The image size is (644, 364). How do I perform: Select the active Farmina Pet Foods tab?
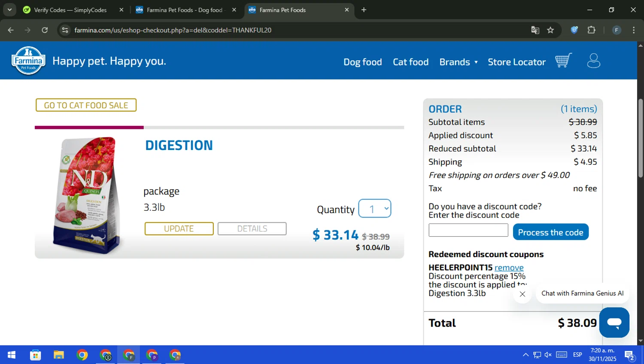point(298,10)
